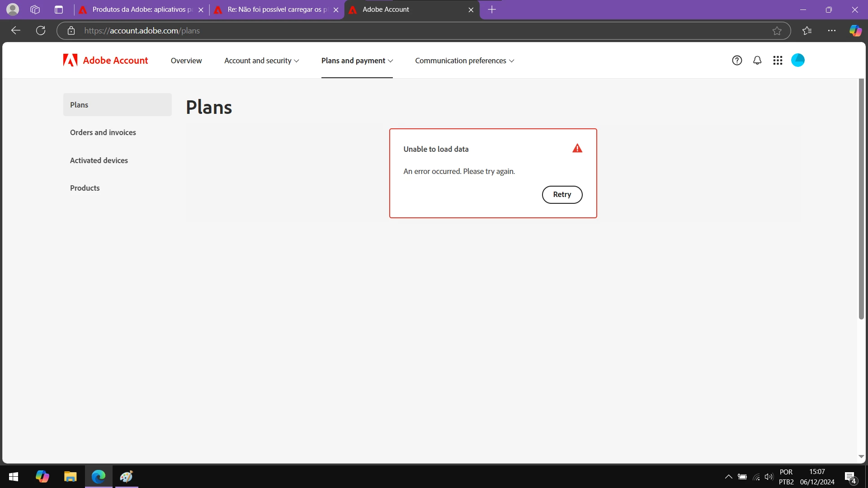Viewport: 868px width, 488px height.
Task: Expand the Plans and payment dropdown
Action: (357, 61)
